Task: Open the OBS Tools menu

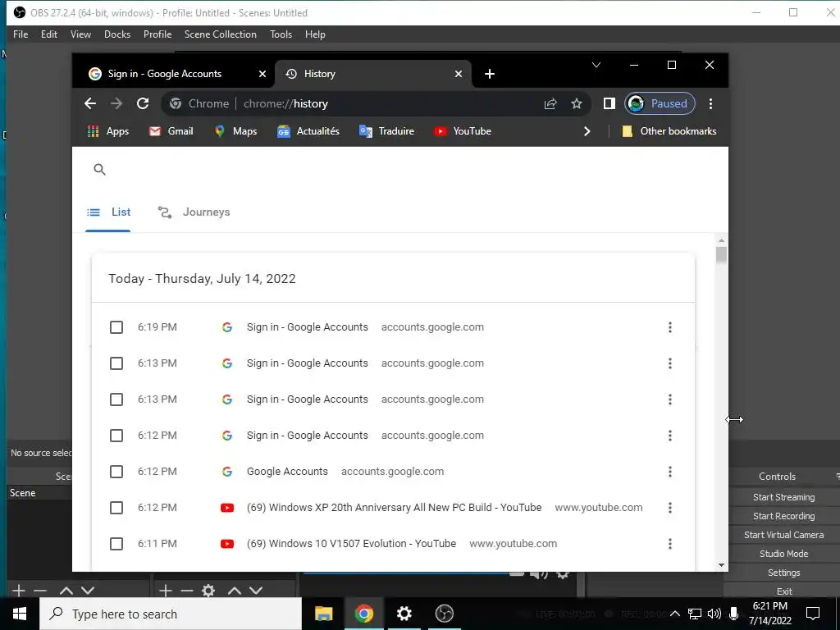Action: 281,34
